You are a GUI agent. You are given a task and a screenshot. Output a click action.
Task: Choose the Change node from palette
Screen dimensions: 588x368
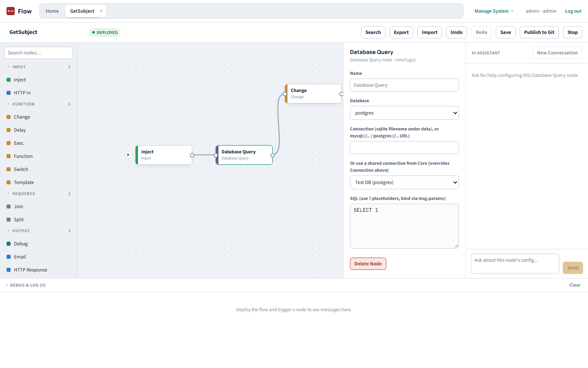38,117
